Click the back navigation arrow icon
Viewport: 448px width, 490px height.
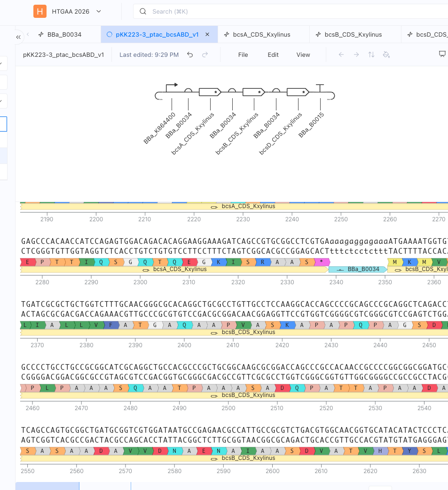coord(341,54)
